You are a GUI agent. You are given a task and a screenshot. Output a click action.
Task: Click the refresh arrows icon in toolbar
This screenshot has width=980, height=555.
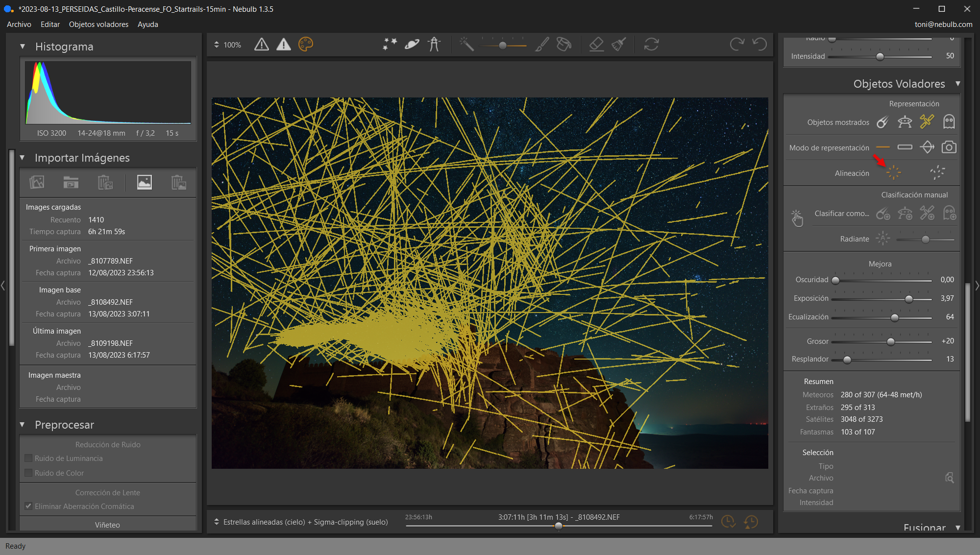[651, 45]
